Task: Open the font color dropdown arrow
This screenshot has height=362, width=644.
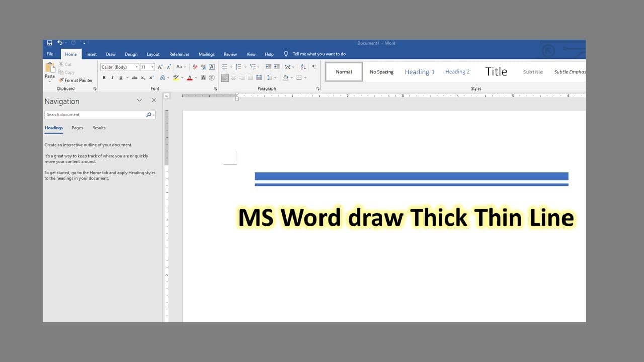Action: point(197,78)
